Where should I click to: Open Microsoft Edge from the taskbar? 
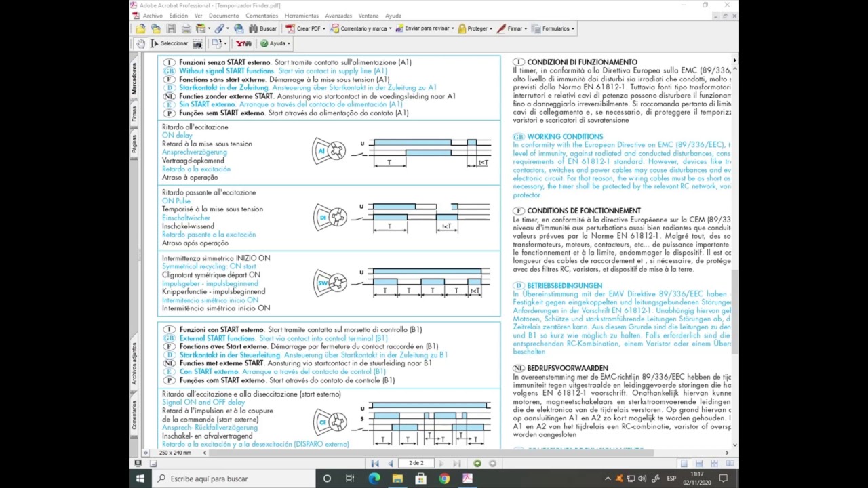point(374,479)
